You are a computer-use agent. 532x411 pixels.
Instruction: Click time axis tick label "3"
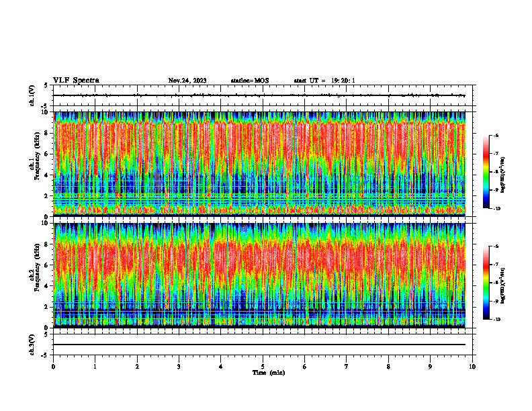(x=179, y=367)
